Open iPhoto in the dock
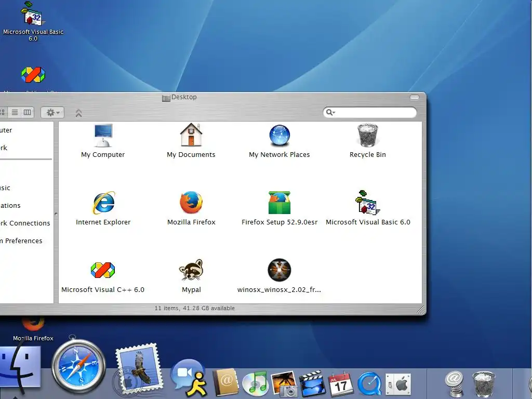 click(284, 383)
